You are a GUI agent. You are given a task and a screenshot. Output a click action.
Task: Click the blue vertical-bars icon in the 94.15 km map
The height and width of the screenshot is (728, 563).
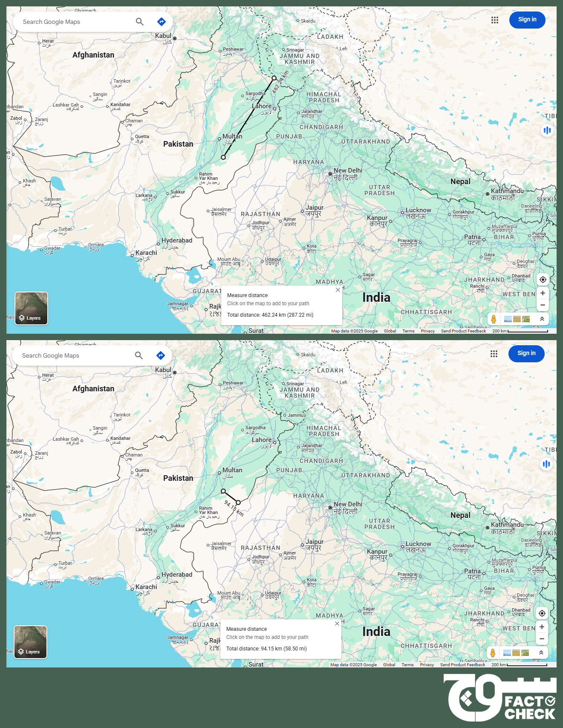[546, 464]
